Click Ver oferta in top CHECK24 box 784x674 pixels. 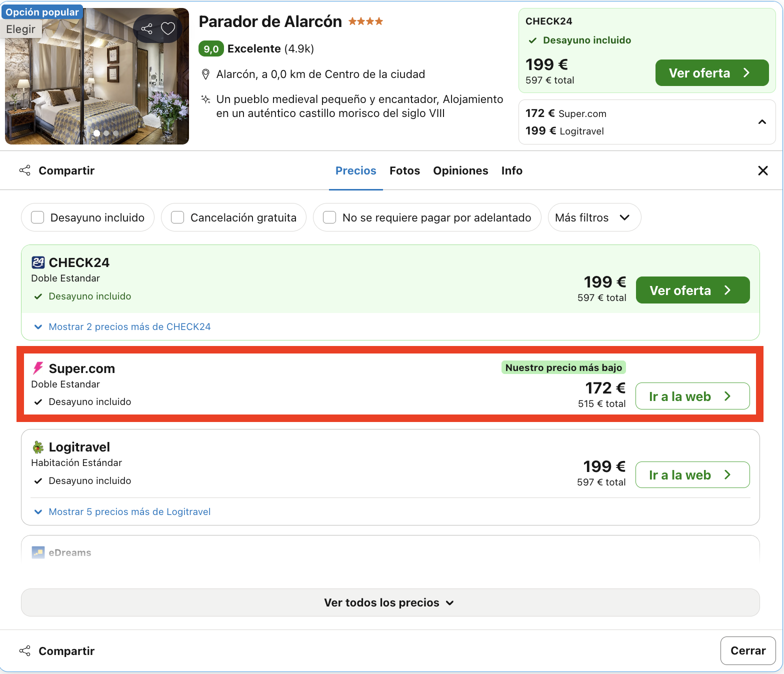(712, 73)
